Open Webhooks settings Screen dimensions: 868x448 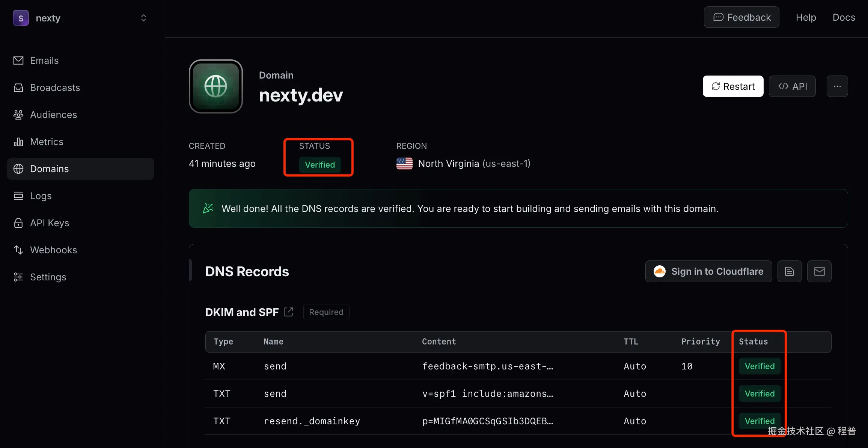pos(53,250)
